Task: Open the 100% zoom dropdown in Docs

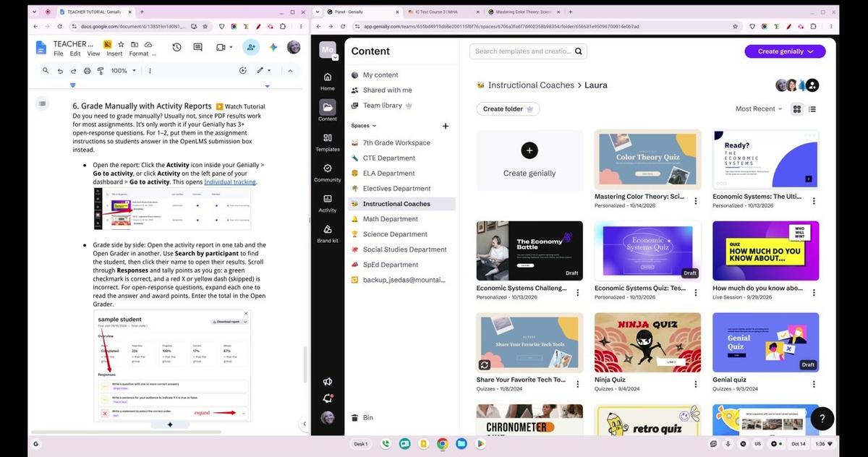Action: coord(122,71)
